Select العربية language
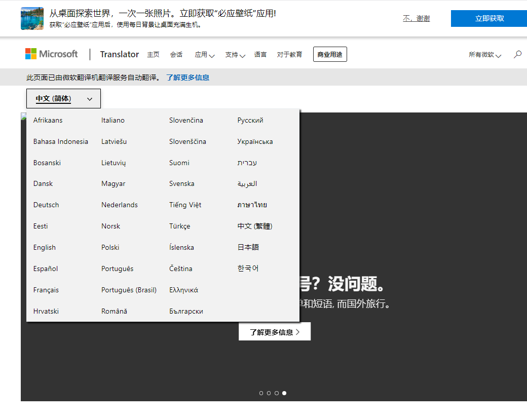 click(x=247, y=184)
